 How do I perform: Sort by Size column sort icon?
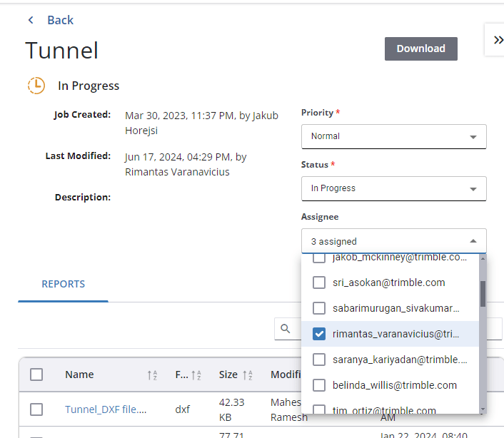[x=248, y=375]
